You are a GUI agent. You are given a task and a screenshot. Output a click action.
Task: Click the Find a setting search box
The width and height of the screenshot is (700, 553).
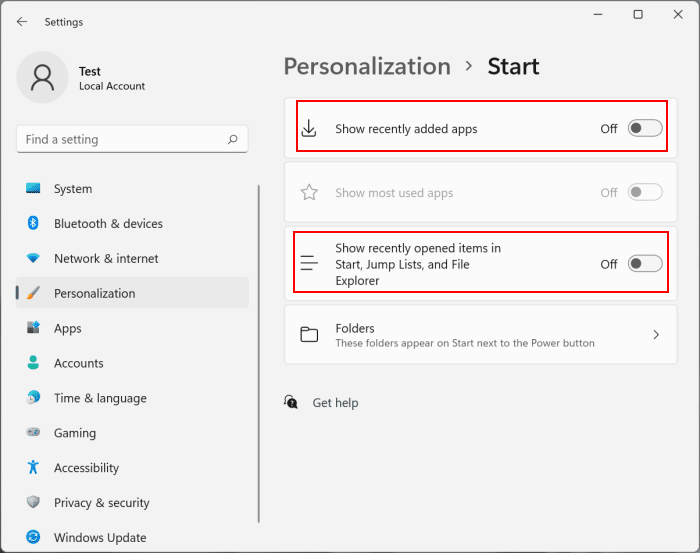[x=132, y=139]
